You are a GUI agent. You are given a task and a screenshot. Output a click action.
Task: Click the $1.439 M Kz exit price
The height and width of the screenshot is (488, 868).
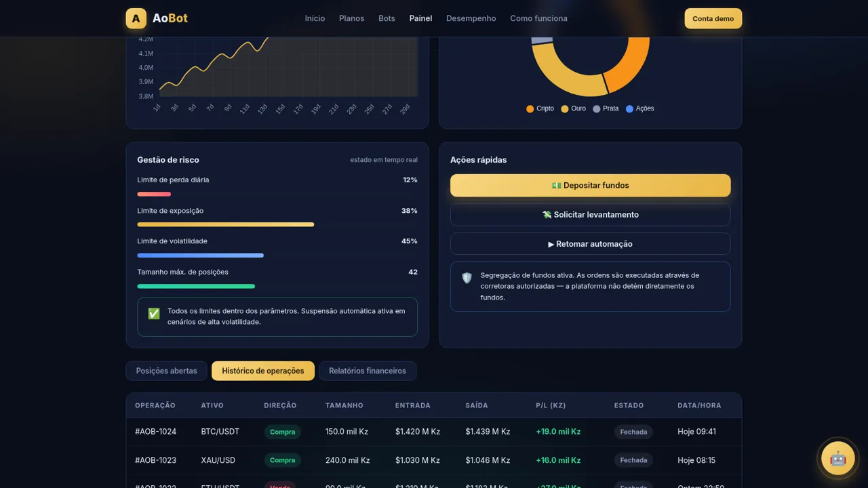(x=488, y=432)
